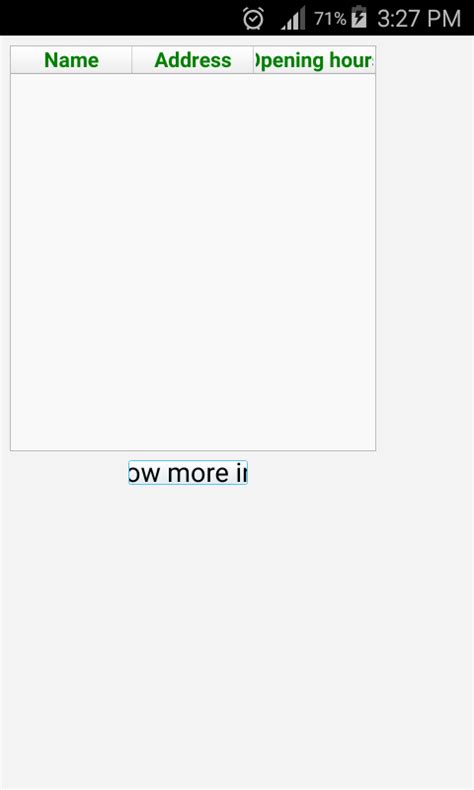474x790 pixels.
Task: Tap the signal strength bars icon
Action: point(293,18)
